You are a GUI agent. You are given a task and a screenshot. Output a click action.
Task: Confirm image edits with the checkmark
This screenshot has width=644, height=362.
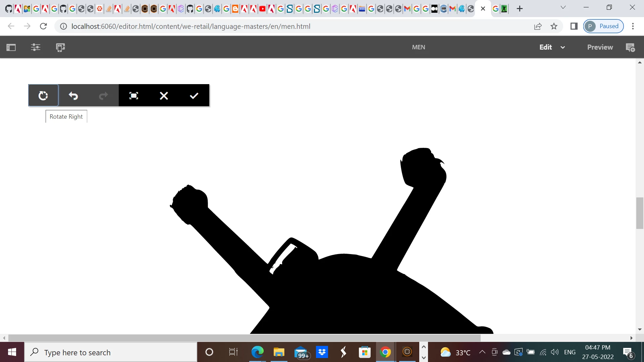tap(194, 96)
